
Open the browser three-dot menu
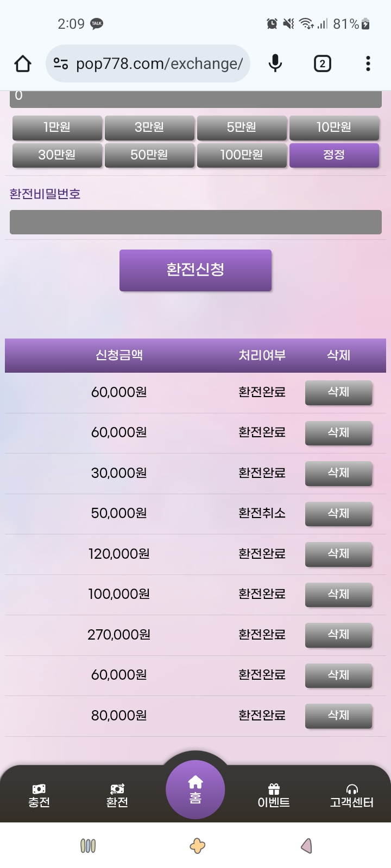[368, 63]
